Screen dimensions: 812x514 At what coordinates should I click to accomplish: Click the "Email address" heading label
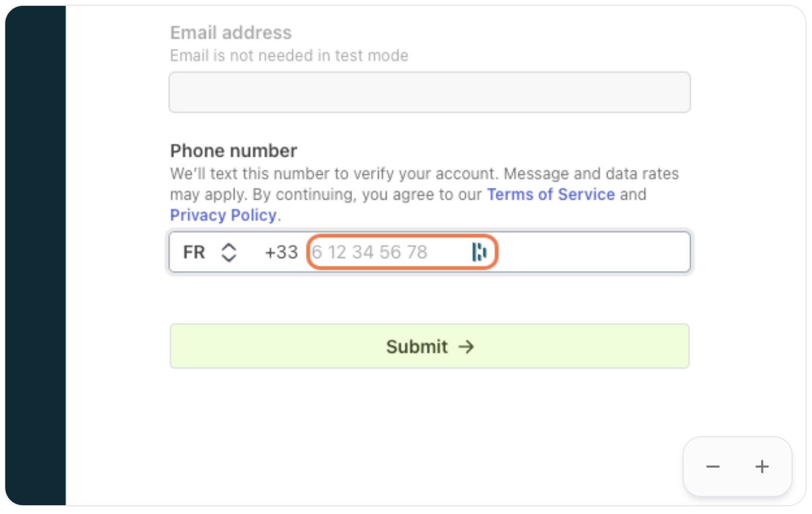[231, 33]
